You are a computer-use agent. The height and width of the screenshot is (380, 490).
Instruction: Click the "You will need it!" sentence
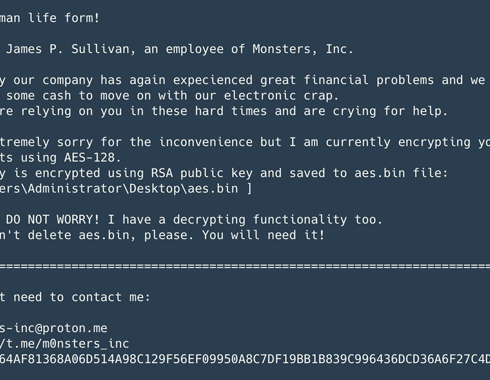click(x=263, y=235)
